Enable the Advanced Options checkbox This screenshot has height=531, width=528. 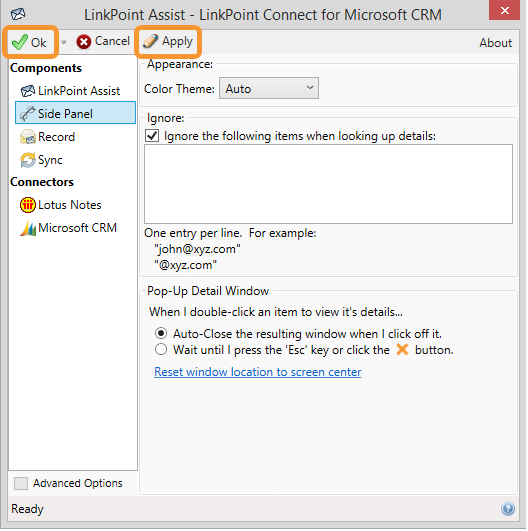coord(21,483)
